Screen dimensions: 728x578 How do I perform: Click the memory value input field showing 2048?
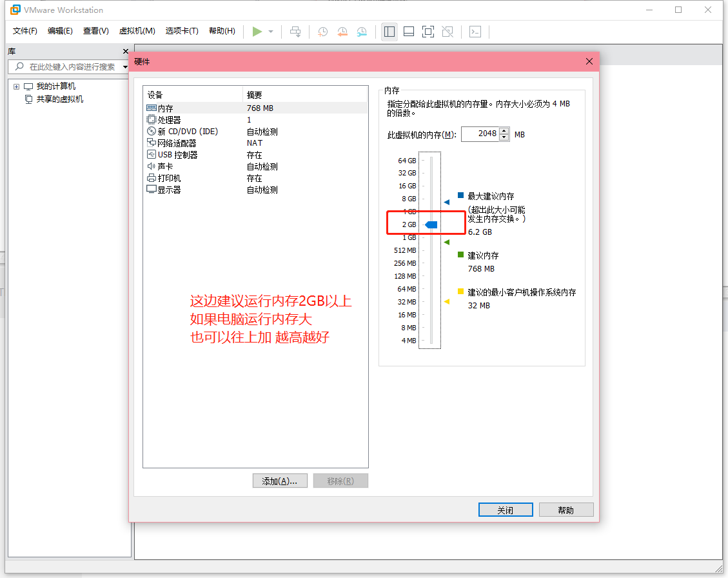[x=480, y=134]
